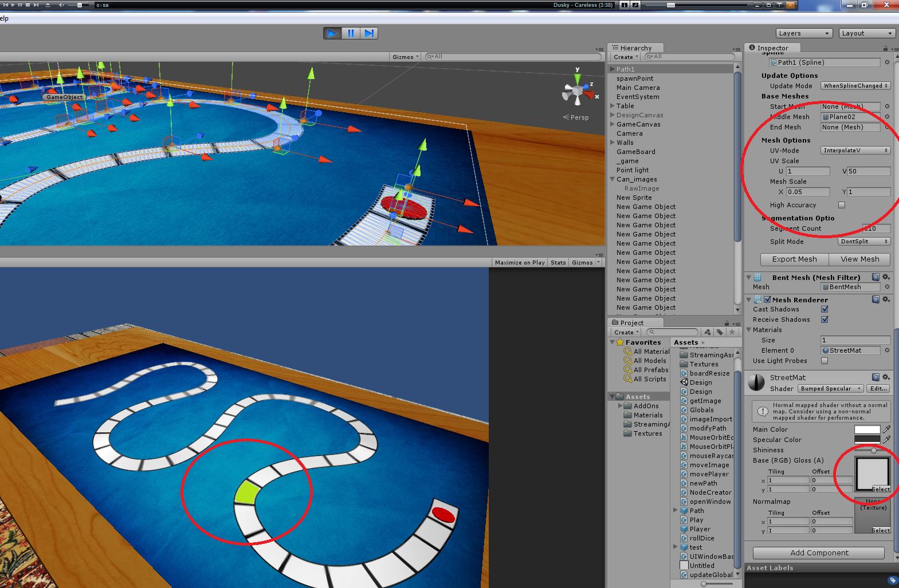Click the View Mesh button
This screenshot has height=588, width=899.
[x=859, y=259]
